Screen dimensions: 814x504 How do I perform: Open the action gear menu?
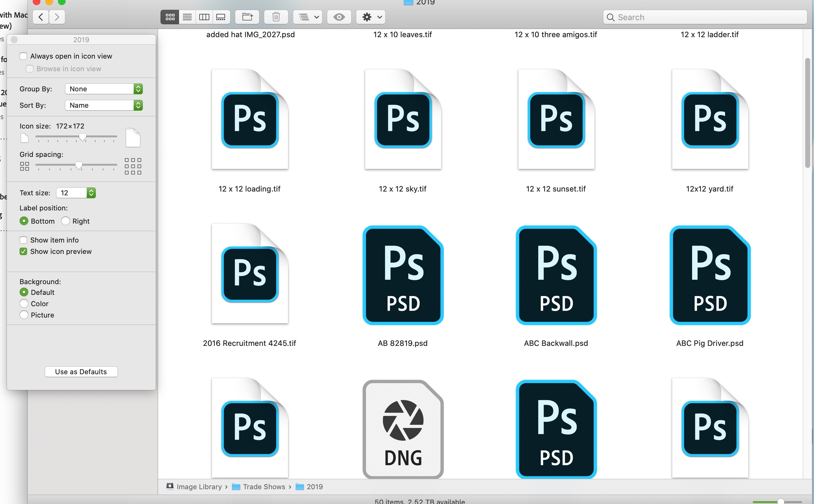[x=370, y=17]
